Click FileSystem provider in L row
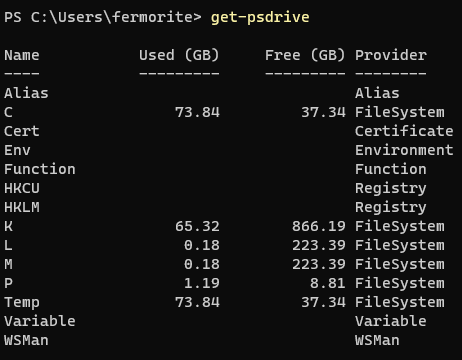462x360 pixels. [400, 245]
